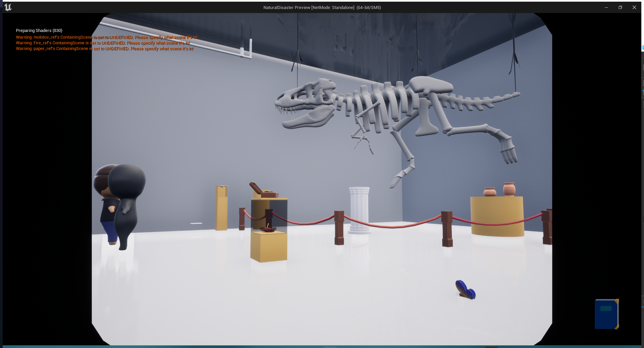Click the Preparing Shaders status text
This screenshot has height=348, width=644.
point(39,30)
